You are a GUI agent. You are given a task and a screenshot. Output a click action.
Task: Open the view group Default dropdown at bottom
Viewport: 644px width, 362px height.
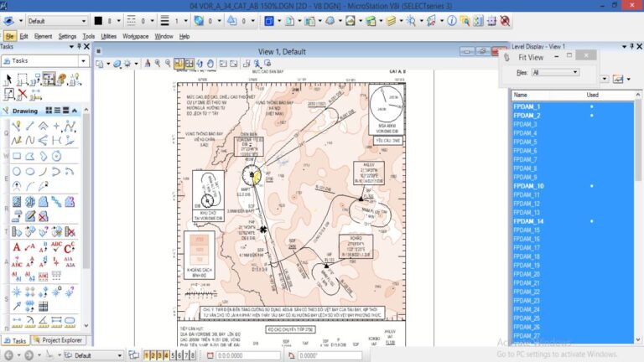[x=119, y=355]
